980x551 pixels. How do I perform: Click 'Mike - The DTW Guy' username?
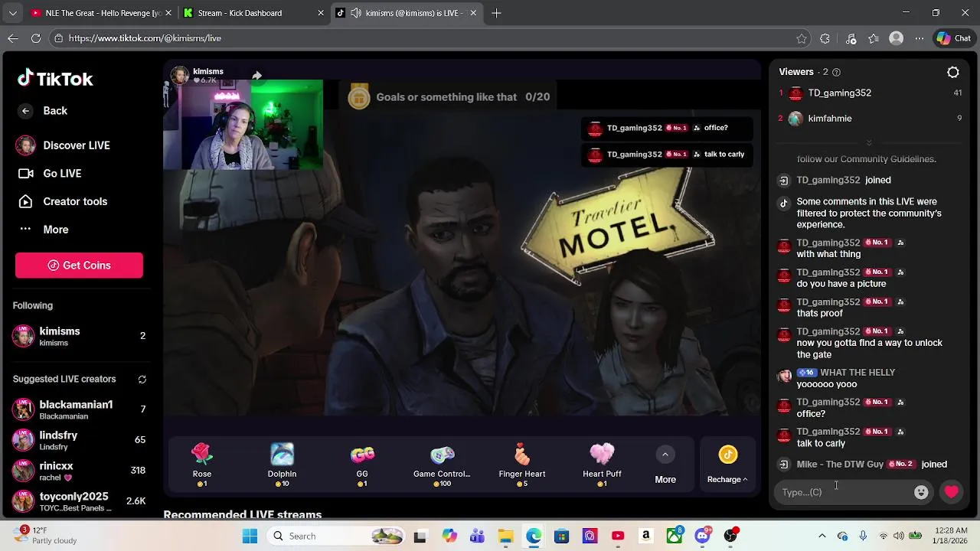pos(840,465)
